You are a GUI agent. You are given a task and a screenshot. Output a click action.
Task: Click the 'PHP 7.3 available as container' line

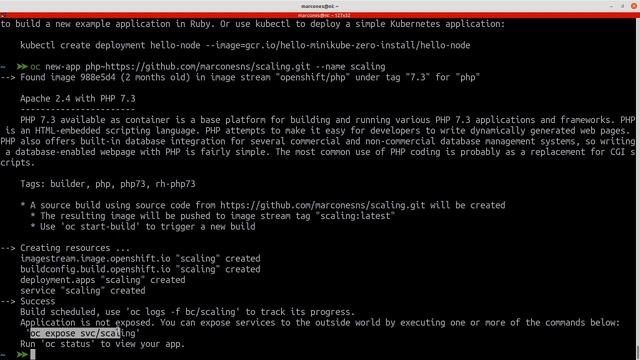328,120
